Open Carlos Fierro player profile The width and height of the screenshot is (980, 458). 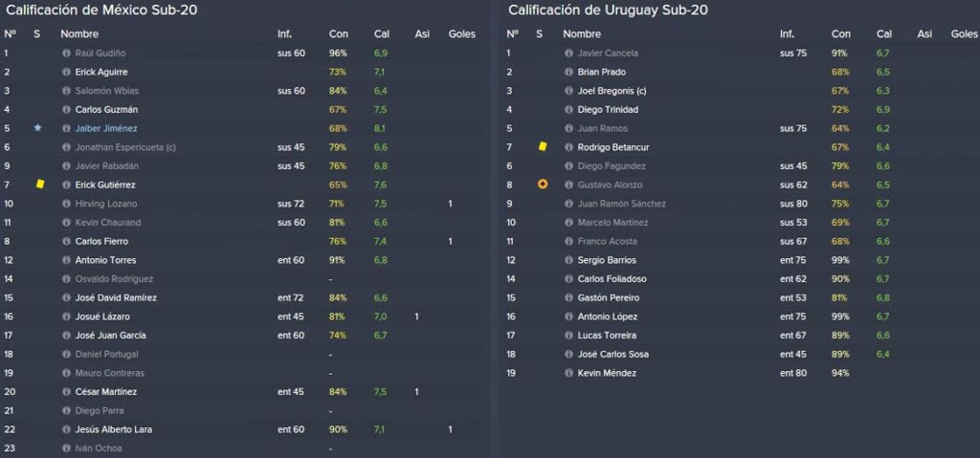[x=101, y=241]
